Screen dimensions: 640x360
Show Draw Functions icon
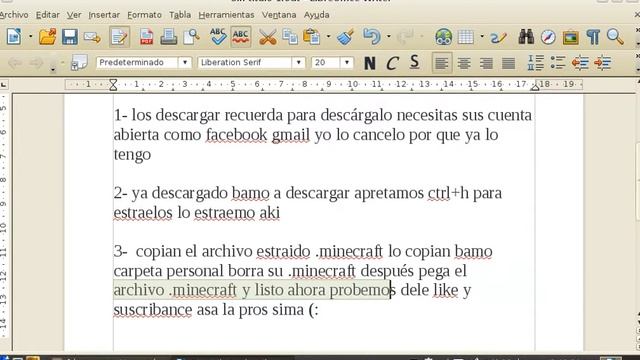click(x=498, y=37)
